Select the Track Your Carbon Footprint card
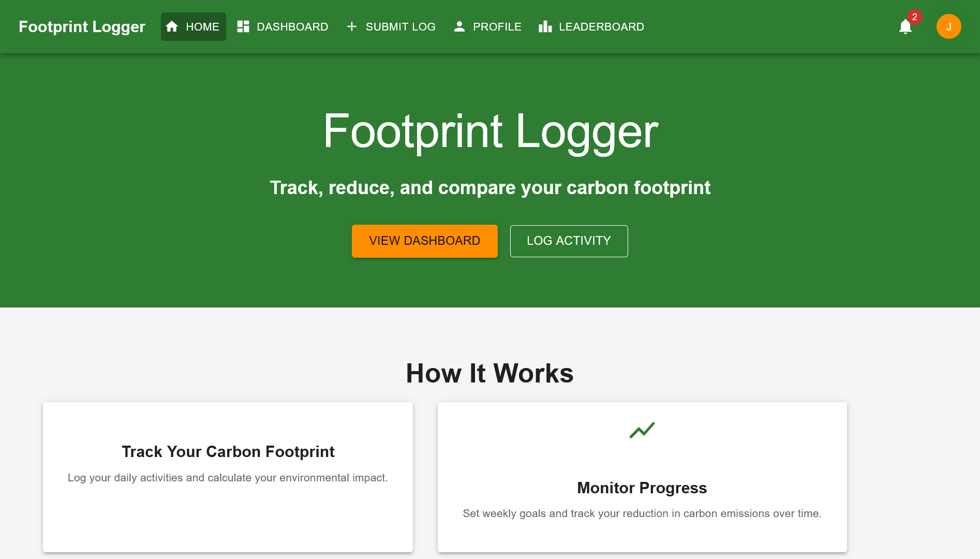 point(228,476)
